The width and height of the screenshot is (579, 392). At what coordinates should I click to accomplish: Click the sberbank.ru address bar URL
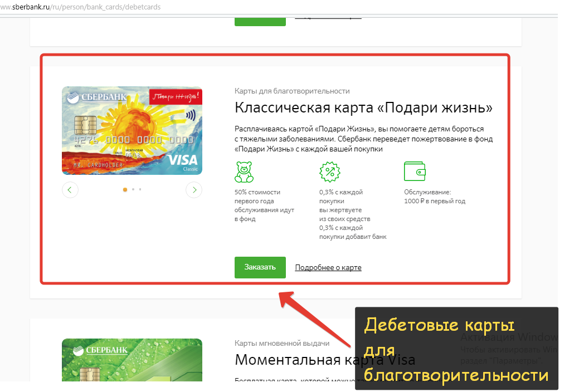pos(80,7)
